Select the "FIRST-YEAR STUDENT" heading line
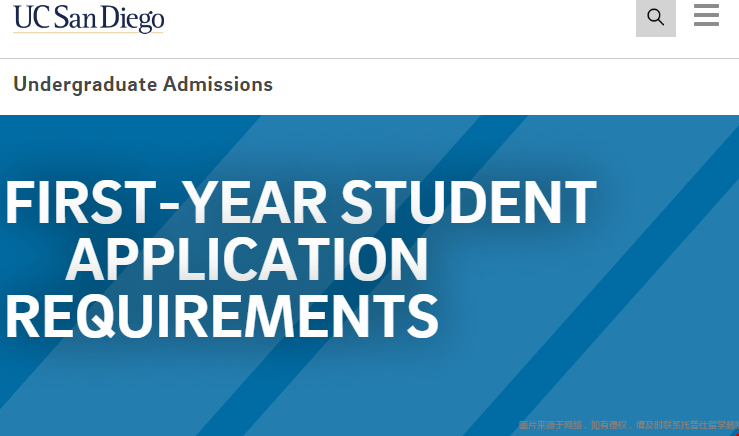Screen dimensions: 739x436 [x=301, y=202]
